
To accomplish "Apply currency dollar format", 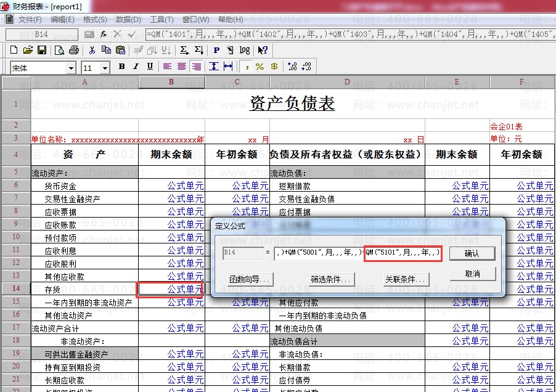I will 274,67.
